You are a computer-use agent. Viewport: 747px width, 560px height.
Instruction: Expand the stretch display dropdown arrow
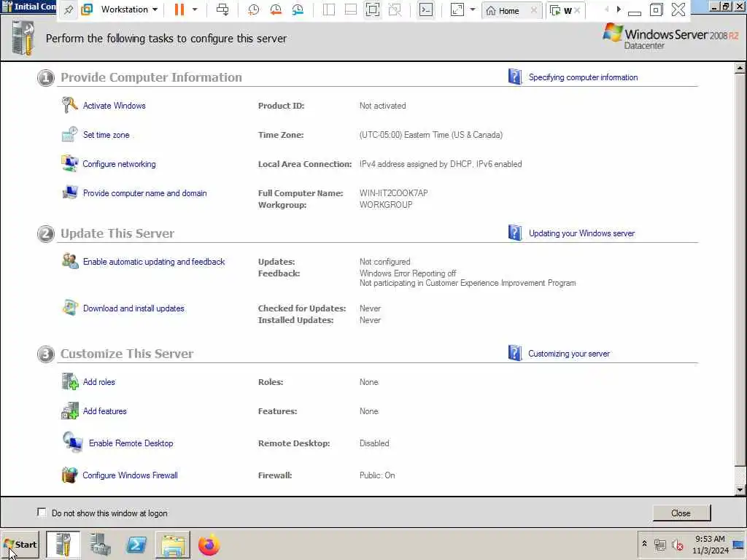tap(473, 9)
